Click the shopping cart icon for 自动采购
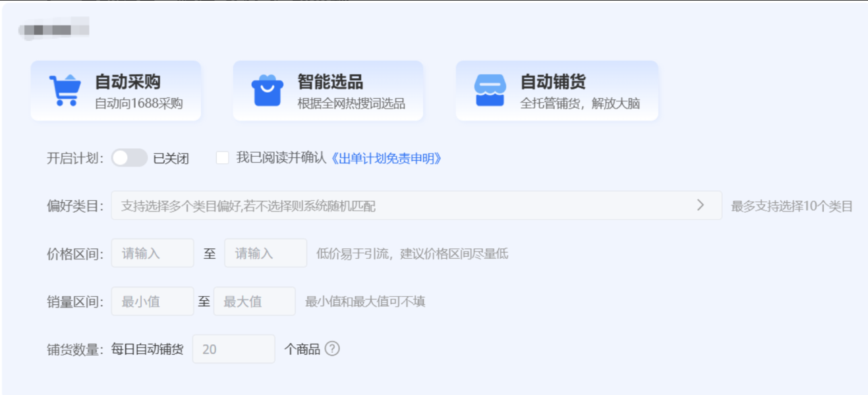The image size is (868, 395). point(65,90)
